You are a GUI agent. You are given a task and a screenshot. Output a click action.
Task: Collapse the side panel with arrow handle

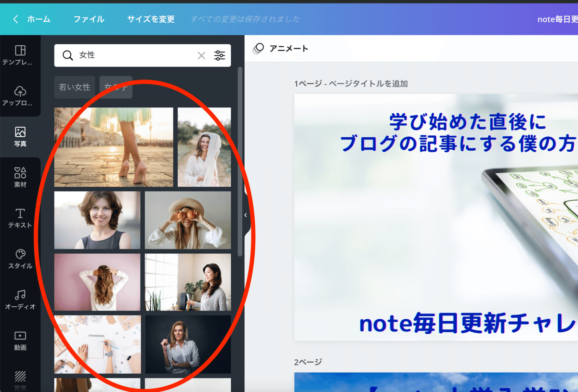[246, 215]
